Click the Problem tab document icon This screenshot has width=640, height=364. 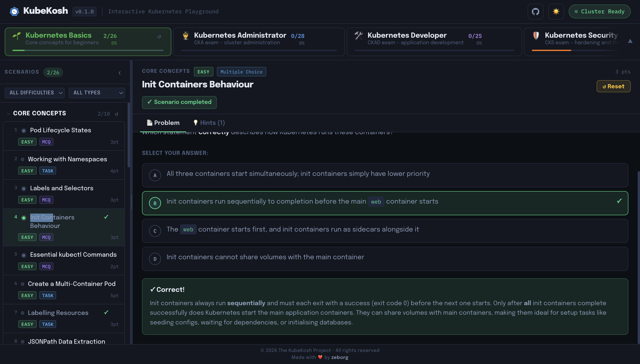coord(149,123)
